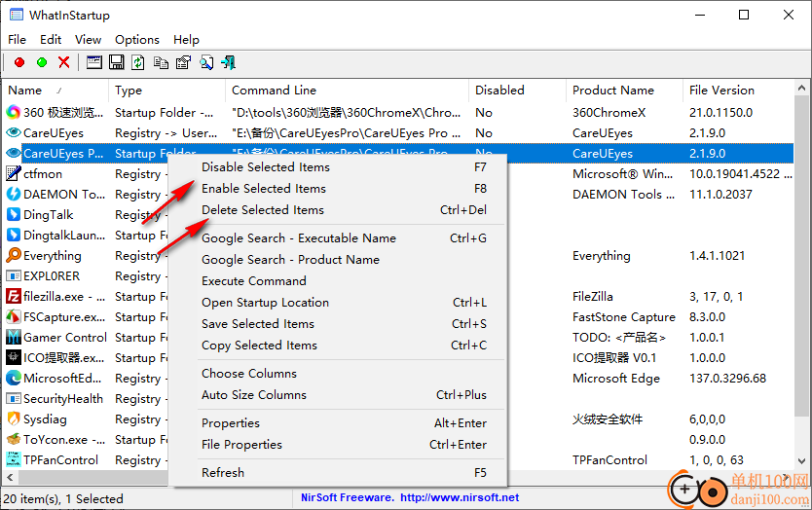Image resolution: width=812 pixels, height=510 pixels.
Task: Choose Disable Selected Items in context menu
Action: click(339, 167)
